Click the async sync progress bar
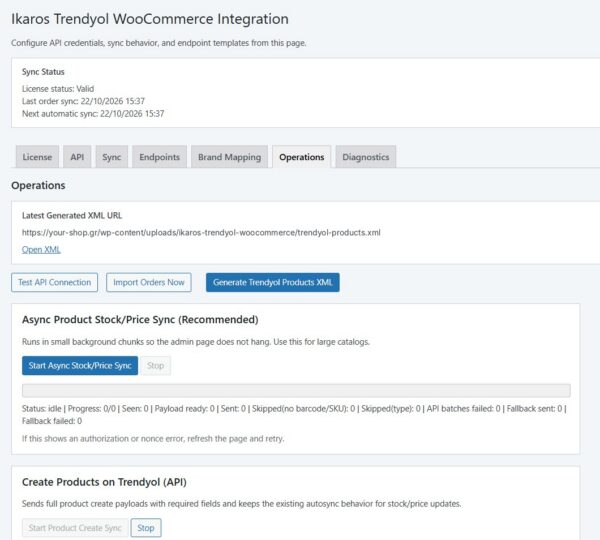This screenshot has width=600, height=540. (296, 391)
